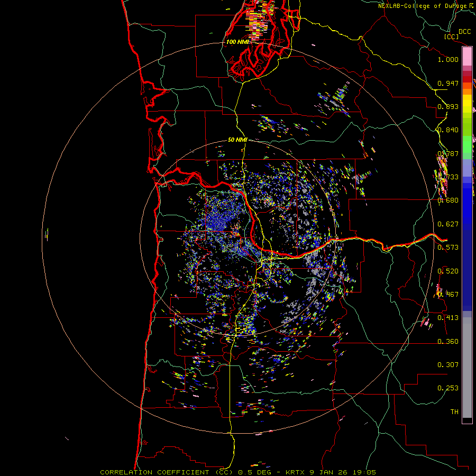476x476 pixels.
Task: Click the 0.840 scale value
Action: click(x=448, y=130)
